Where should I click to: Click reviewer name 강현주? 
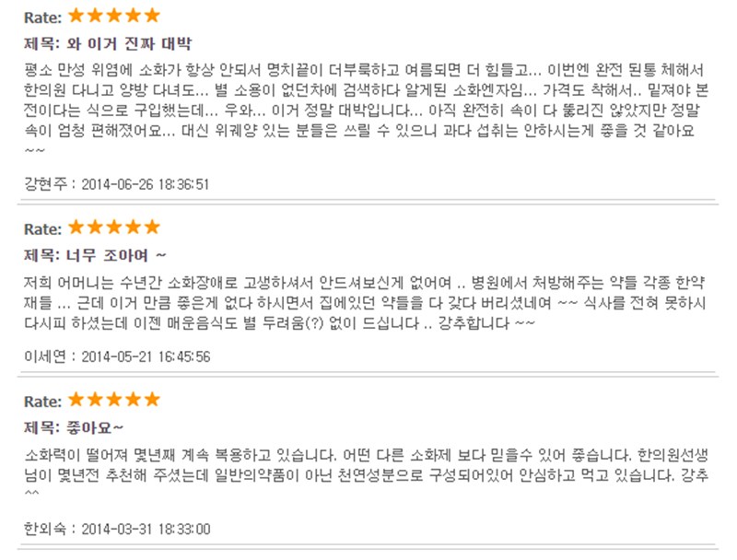click(x=45, y=183)
